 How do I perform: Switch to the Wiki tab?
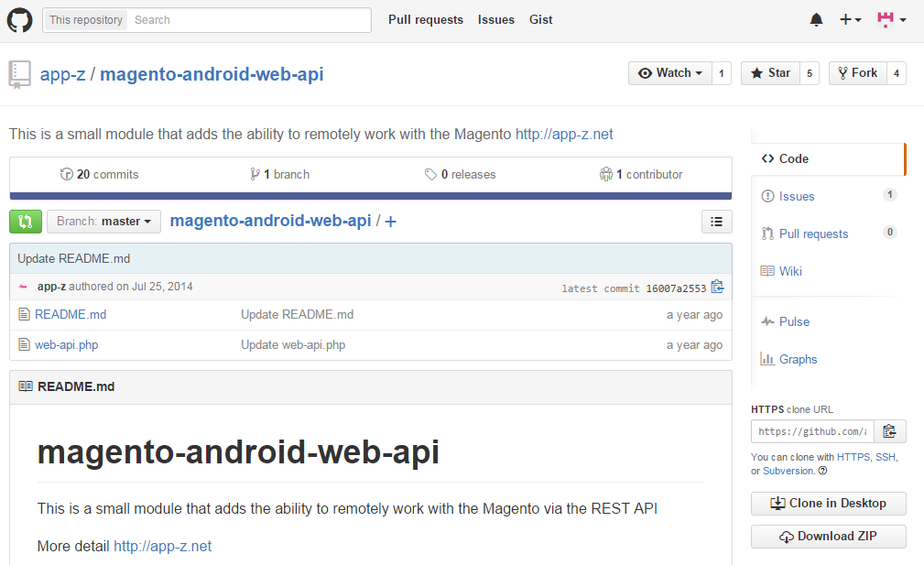tap(790, 271)
